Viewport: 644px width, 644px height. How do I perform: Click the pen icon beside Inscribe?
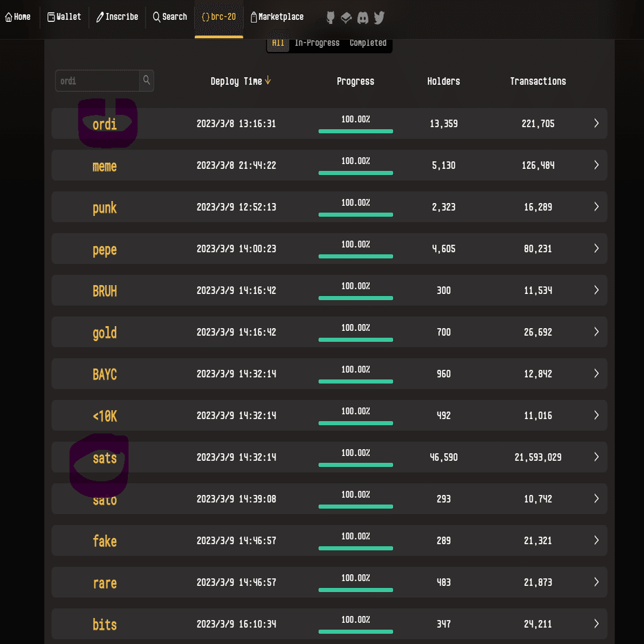99,17
